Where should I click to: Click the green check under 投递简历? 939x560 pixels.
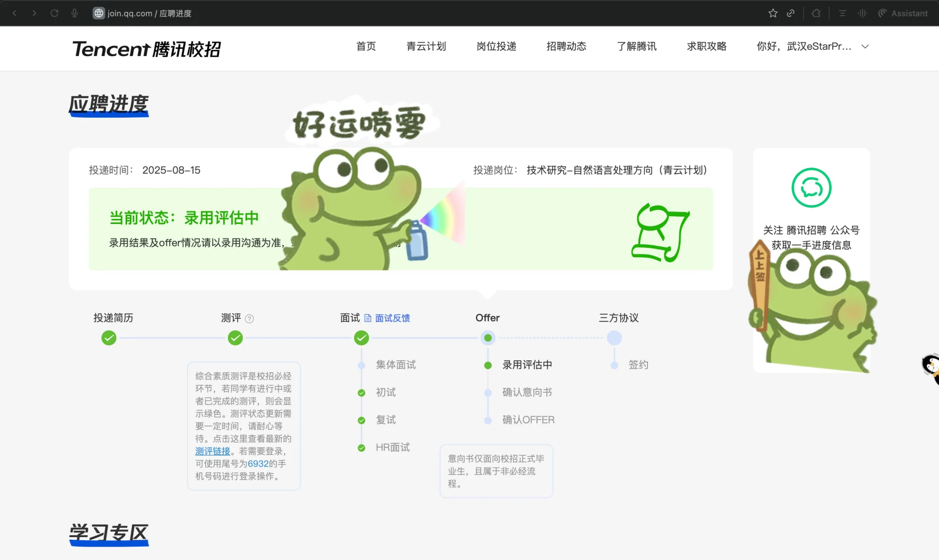point(109,338)
